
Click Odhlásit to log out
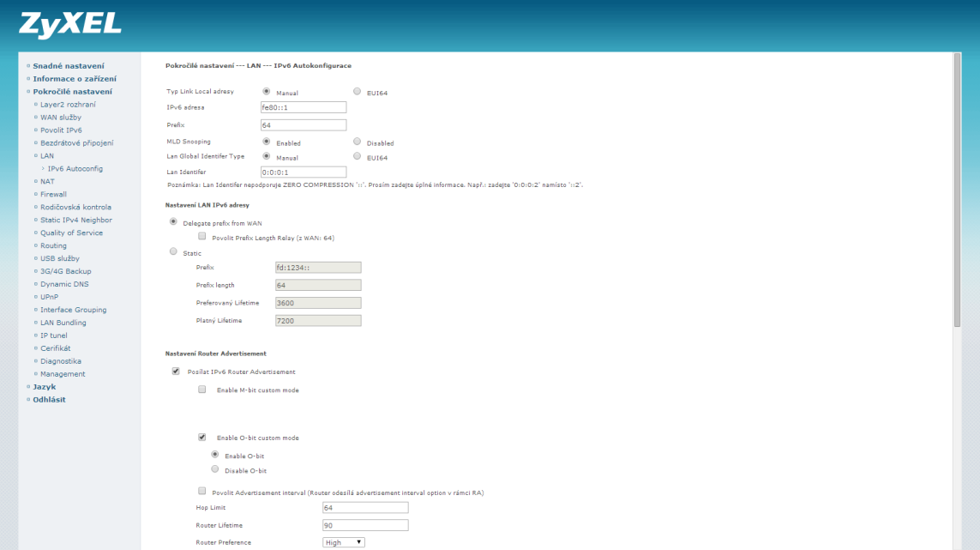pos(49,399)
